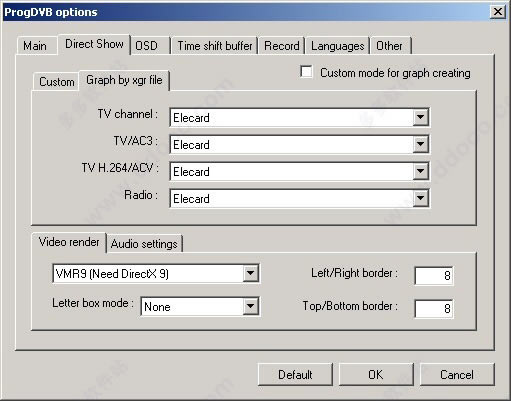Screen dimensions: 511x401
Task: Switch to the Main tab
Action: (35, 46)
